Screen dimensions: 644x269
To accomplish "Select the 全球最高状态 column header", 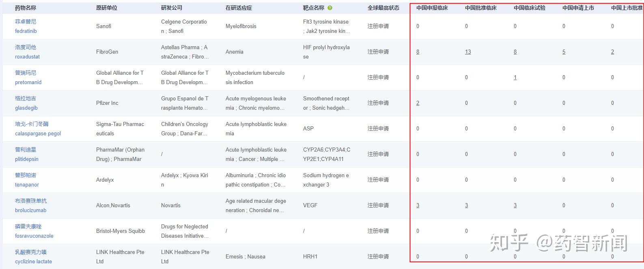I will (x=383, y=8).
